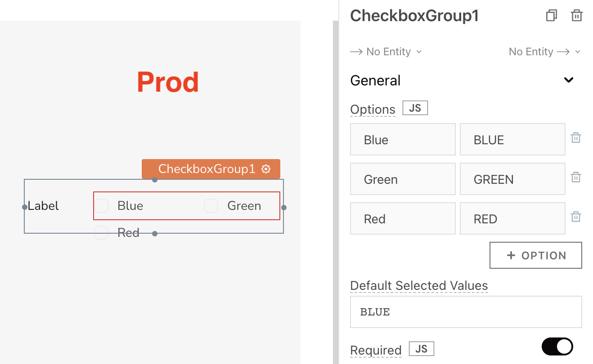This screenshot has height=364, width=593.
Task: Open settings gear on CheckboxGroup1 tag
Action: click(266, 169)
